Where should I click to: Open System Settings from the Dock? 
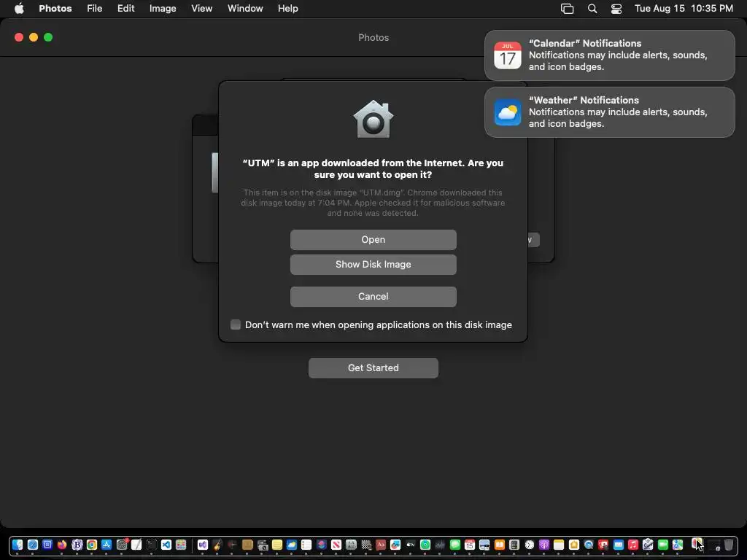122,545
